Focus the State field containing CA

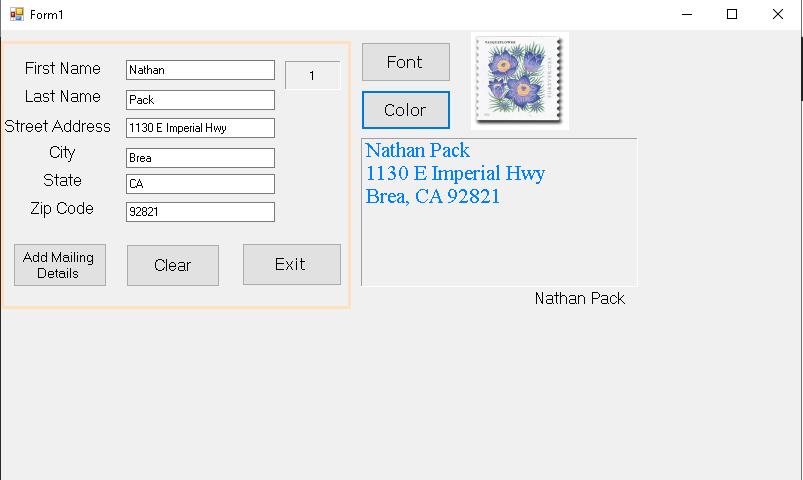tap(200, 184)
